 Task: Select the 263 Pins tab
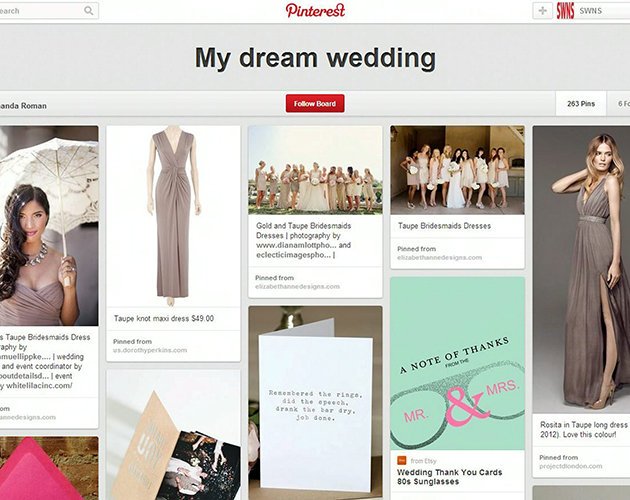tap(580, 104)
